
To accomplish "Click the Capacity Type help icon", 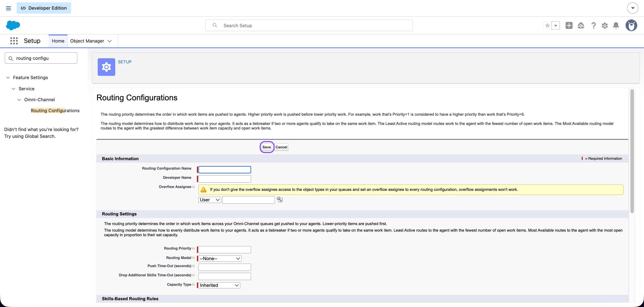I will click(x=193, y=284).
